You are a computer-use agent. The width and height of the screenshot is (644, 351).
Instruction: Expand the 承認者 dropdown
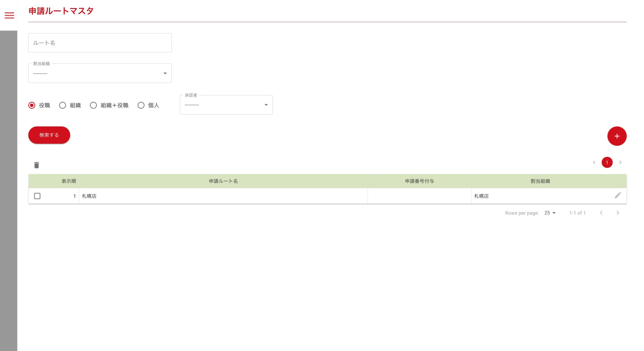point(226,105)
